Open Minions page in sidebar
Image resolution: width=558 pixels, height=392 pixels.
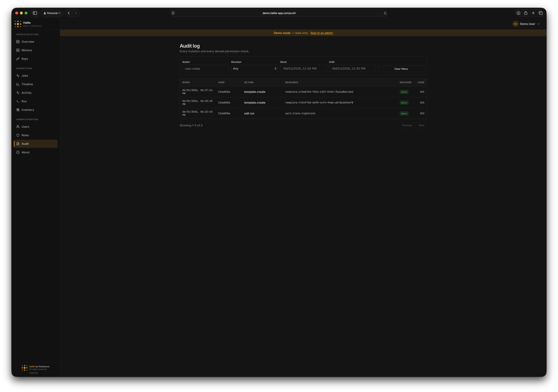click(x=35, y=50)
